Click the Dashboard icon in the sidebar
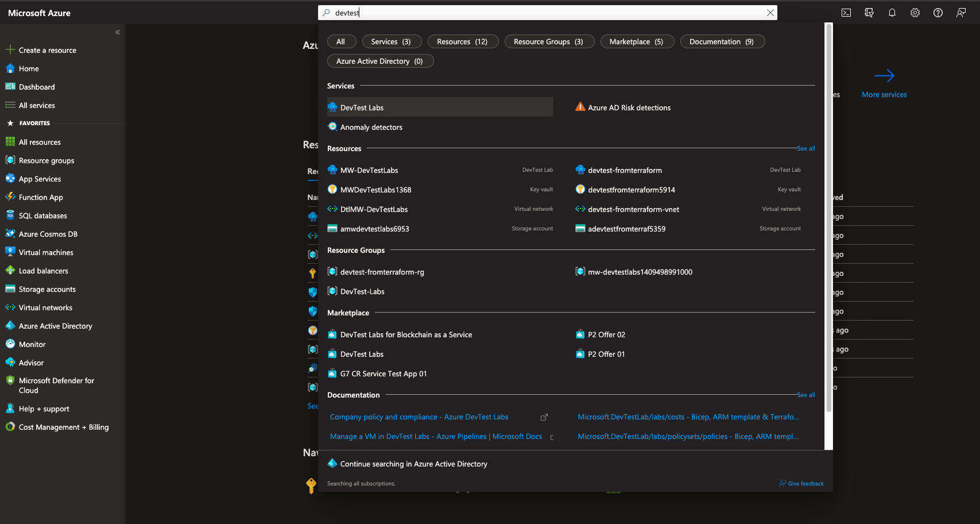The image size is (980, 524). (x=10, y=87)
